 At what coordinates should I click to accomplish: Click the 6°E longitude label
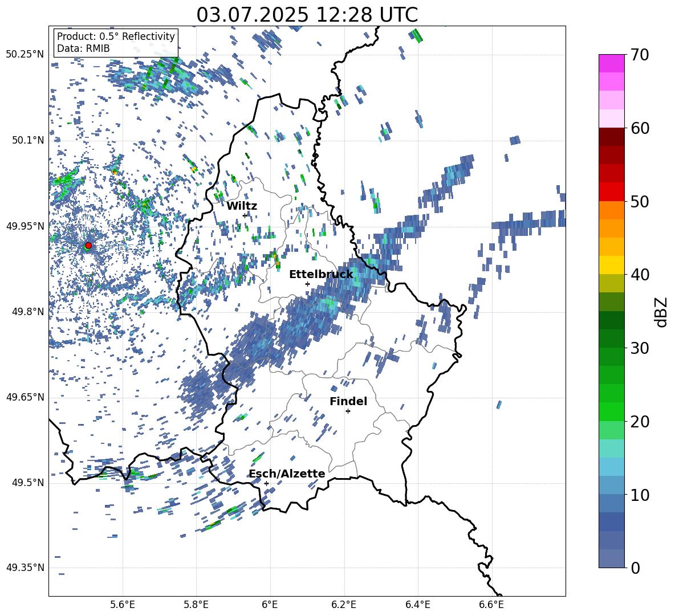(270, 605)
